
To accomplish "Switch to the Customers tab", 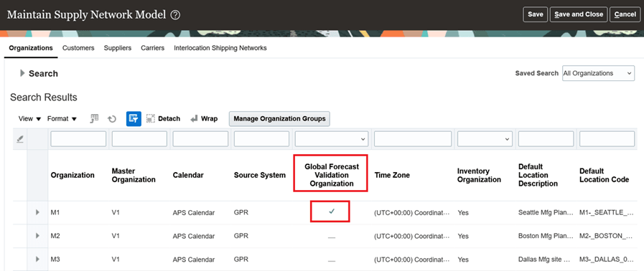I will click(x=78, y=48).
